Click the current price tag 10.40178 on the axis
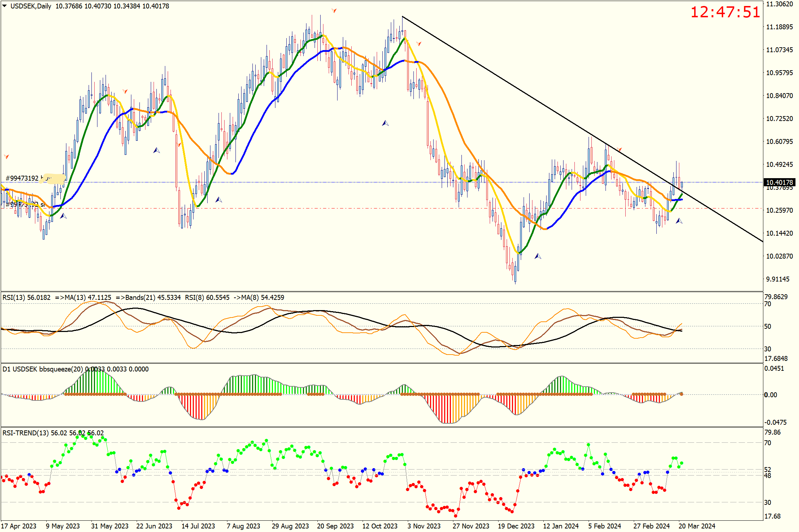The image size is (799, 532). coord(780,182)
